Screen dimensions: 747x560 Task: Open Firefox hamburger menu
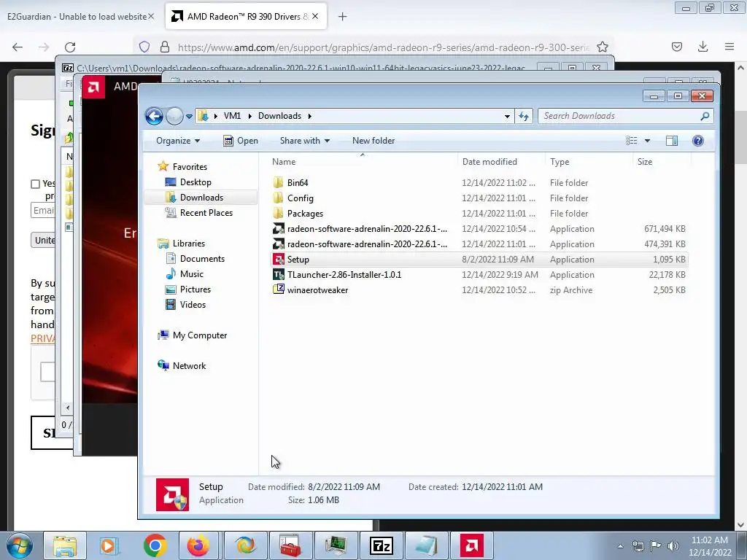pos(729,47)
